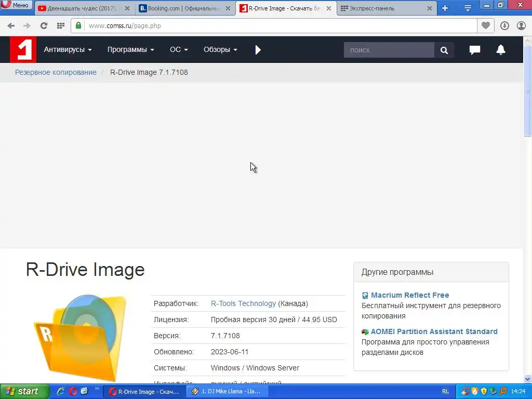Switch to the YouTube Двенадцать чудес tab
This screenshot has height=399, width=532.
84,8
